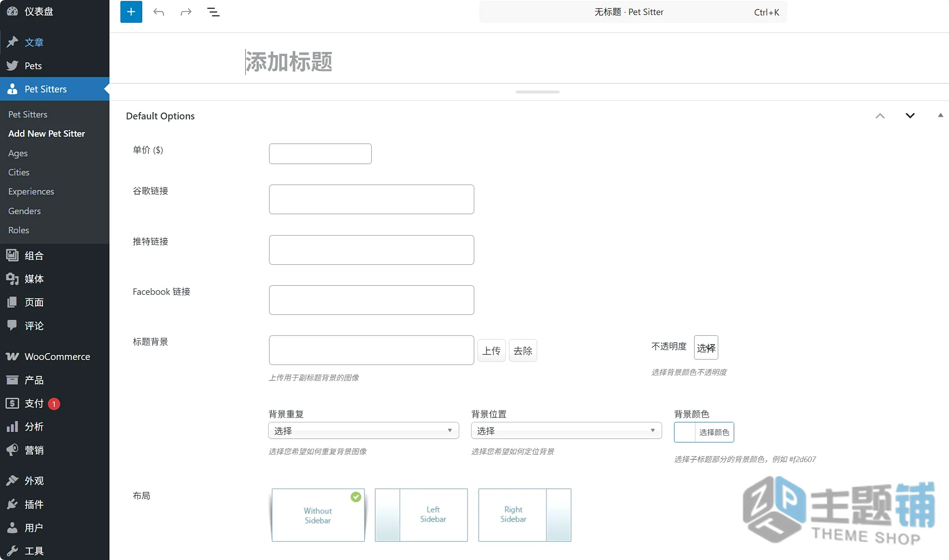Click the 上传 upload button
This screenshot has height=560, width=949.
tap(492, 350)
